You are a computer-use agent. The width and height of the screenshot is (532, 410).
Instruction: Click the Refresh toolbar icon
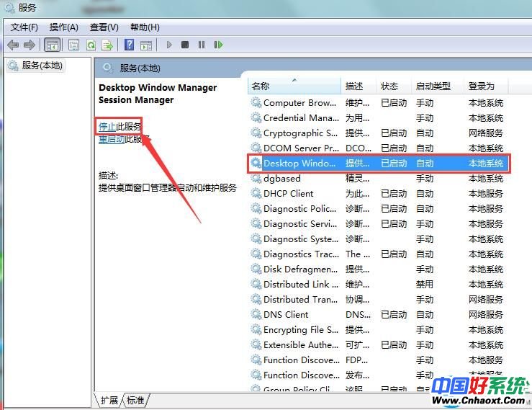(x=91, y=45)
